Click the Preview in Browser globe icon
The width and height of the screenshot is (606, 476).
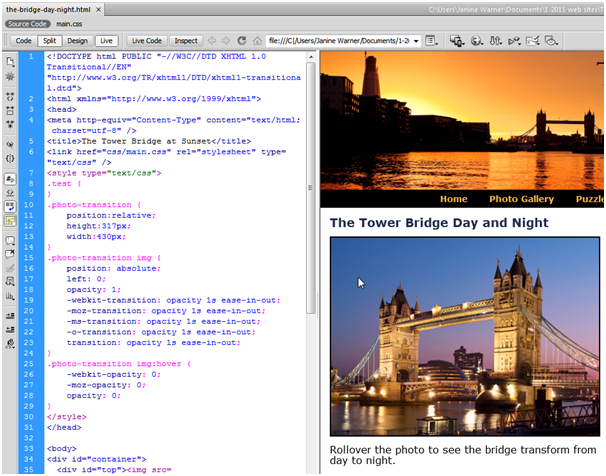tap(478, 41)
